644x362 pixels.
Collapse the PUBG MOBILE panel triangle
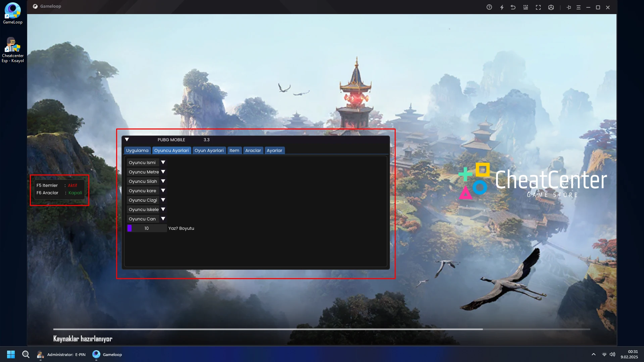click(x=127, y=140)
